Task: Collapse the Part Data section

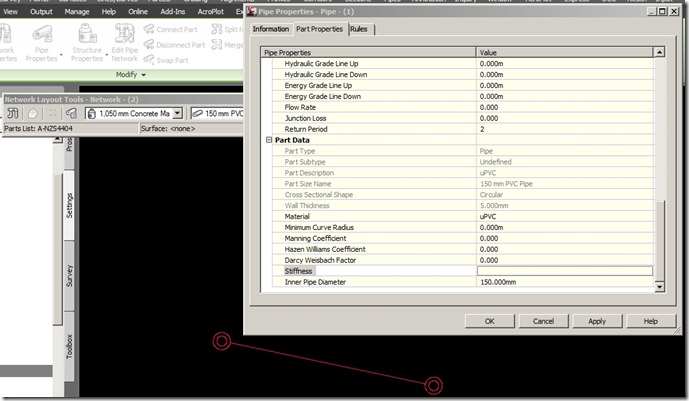Action: point(269,140)
